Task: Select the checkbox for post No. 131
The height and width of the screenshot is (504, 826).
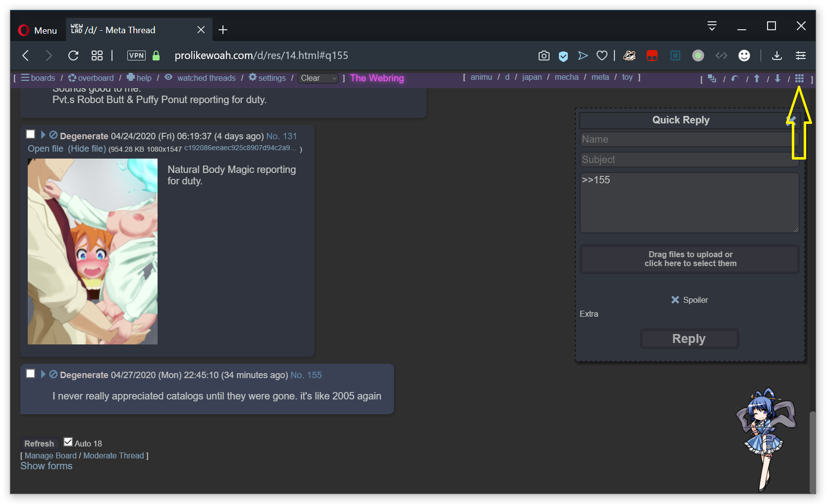Action: [31, 134]
